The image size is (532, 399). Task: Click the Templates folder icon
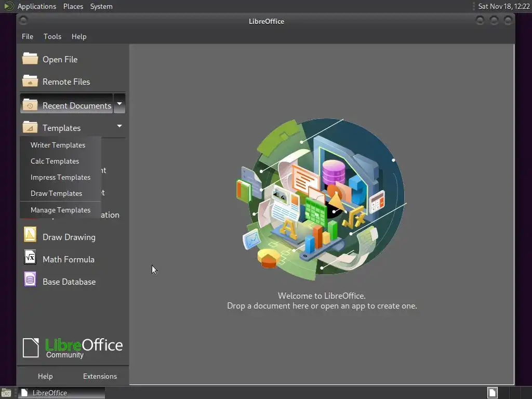pyautogui.click(x=30, y=127)
